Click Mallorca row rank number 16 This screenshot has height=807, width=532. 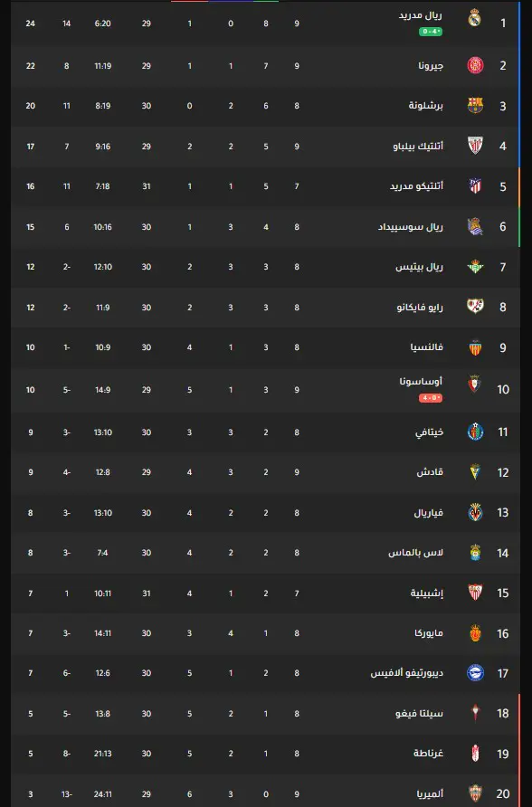pyautogui.click(x=503, y=633)
